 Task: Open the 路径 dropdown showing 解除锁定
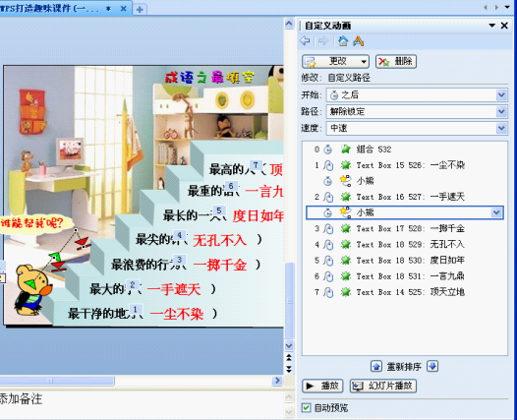[x=417, y=111]
